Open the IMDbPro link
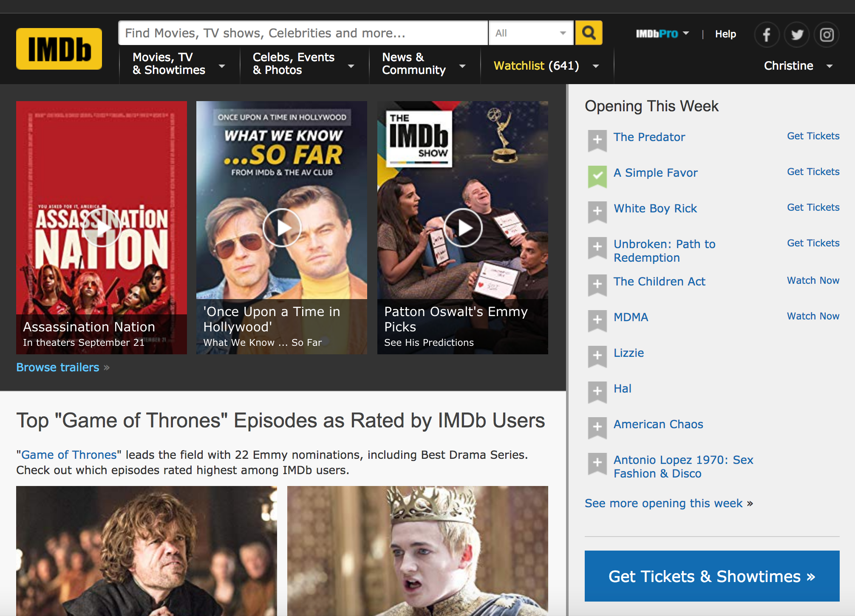Screen dimensions: 855x616 [x=657, y=34]
